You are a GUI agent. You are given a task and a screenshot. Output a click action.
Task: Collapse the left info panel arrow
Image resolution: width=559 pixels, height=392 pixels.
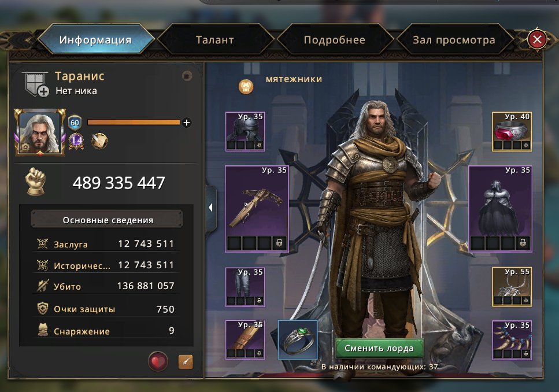(x=211, y=208)
